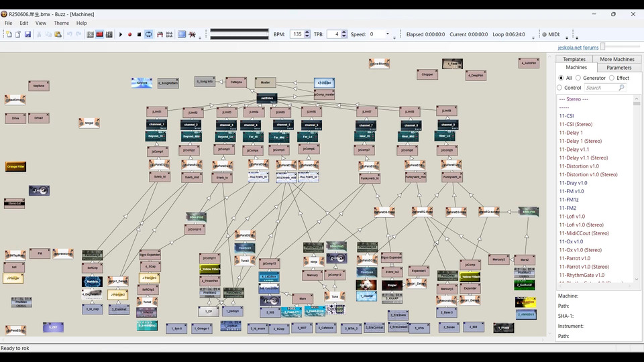644x362 pixels.
Task: Click the Undo arrow icon
Action: 69,34
